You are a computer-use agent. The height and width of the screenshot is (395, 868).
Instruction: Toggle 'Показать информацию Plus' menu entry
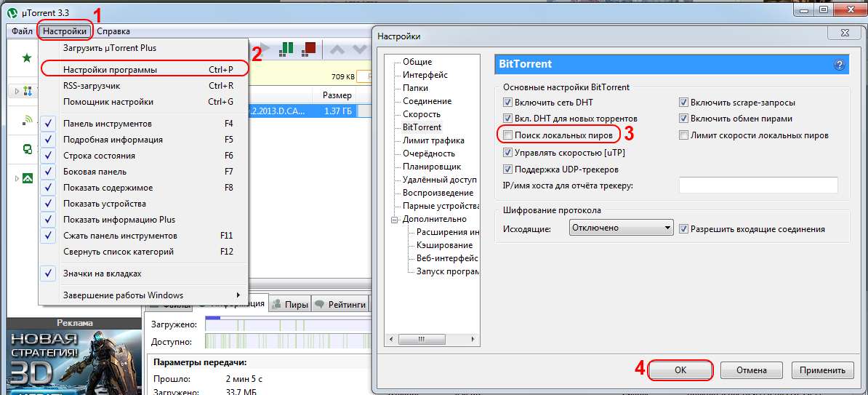(x=144, y=220)
